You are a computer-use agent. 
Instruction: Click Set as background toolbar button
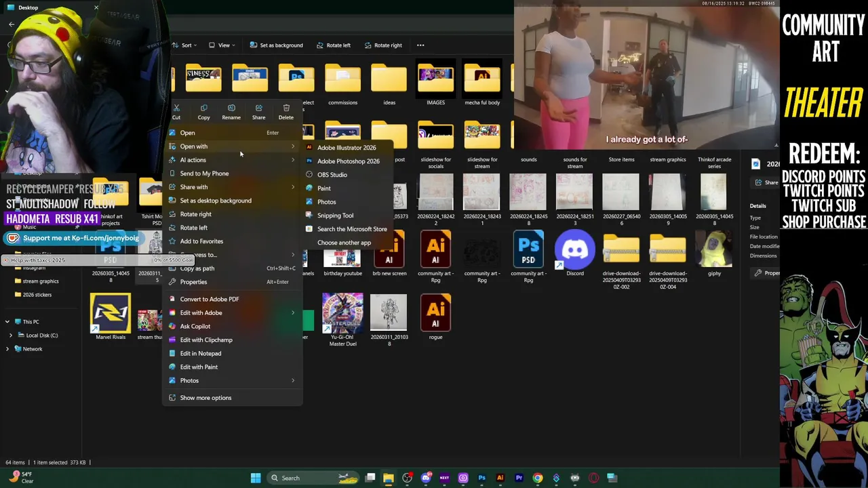276,45
